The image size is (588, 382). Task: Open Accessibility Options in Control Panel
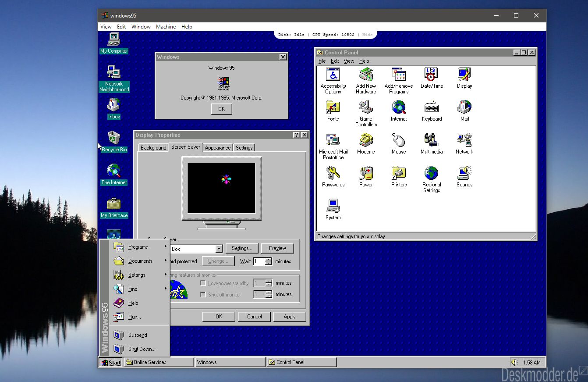[333, 81]
